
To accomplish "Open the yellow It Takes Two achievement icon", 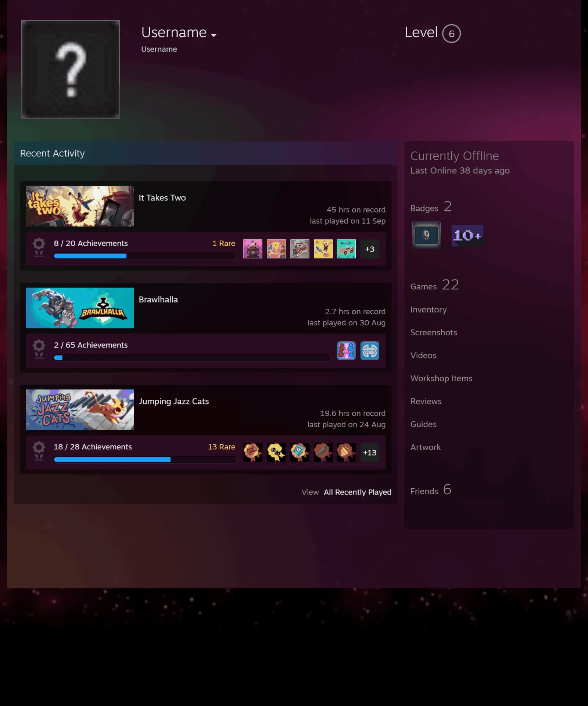I will pyautogui.click(x=323, y=249).
